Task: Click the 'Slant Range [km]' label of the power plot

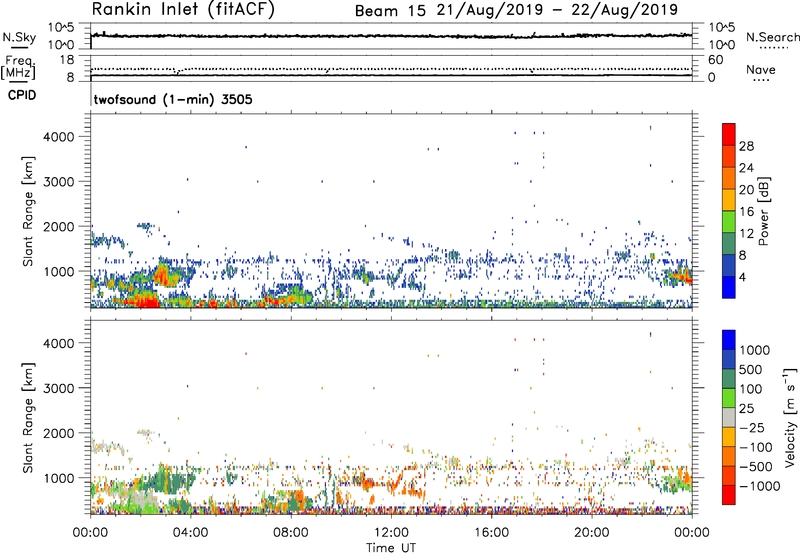Action: 28,211
